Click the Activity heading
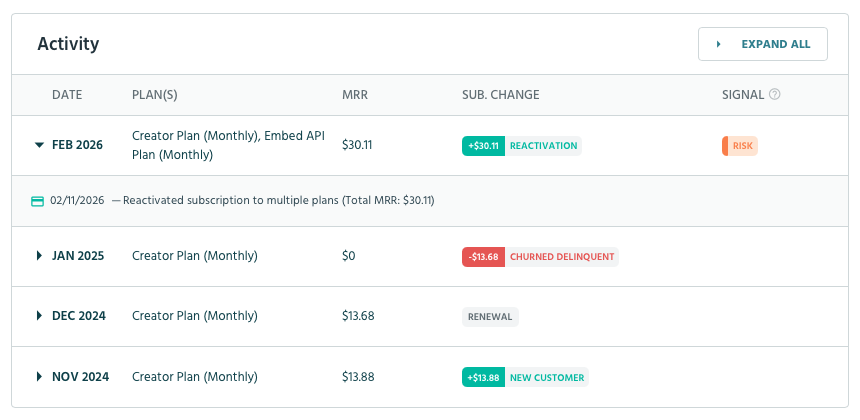860x420 pixels. pyautogui.click(x=68, y=44)
